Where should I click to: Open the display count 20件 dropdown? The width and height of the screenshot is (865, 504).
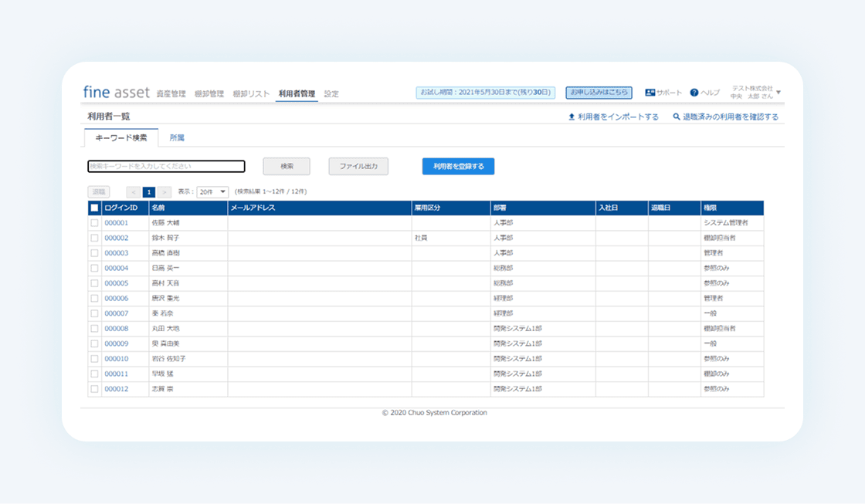(212, 192)
